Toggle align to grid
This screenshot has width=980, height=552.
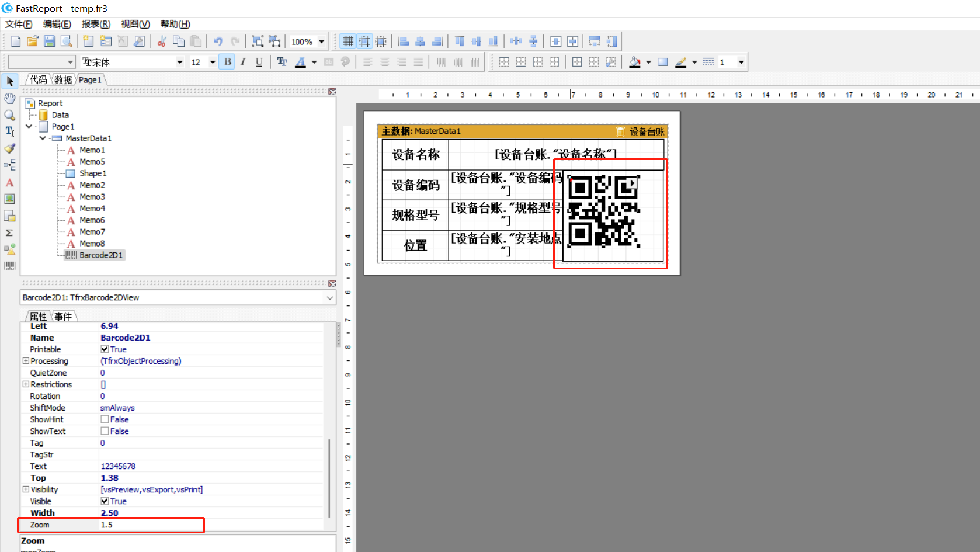pos(364,41)
